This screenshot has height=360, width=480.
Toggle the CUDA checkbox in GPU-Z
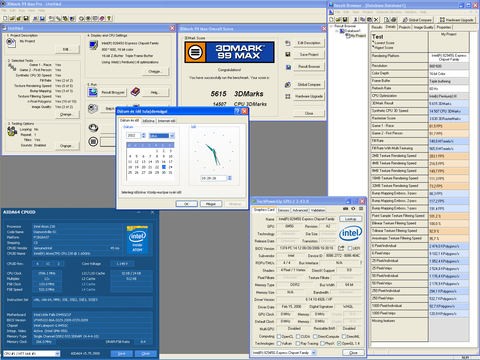coord(298,336)
